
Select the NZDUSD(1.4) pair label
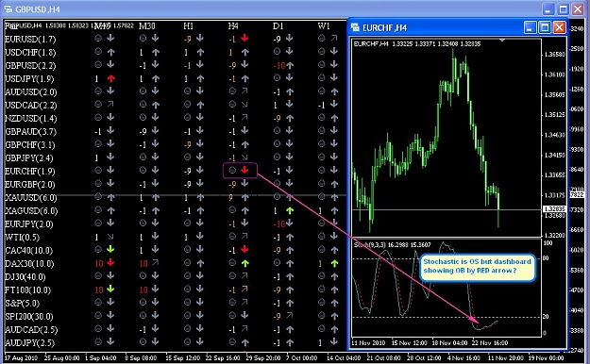click(x=30, y=119)
